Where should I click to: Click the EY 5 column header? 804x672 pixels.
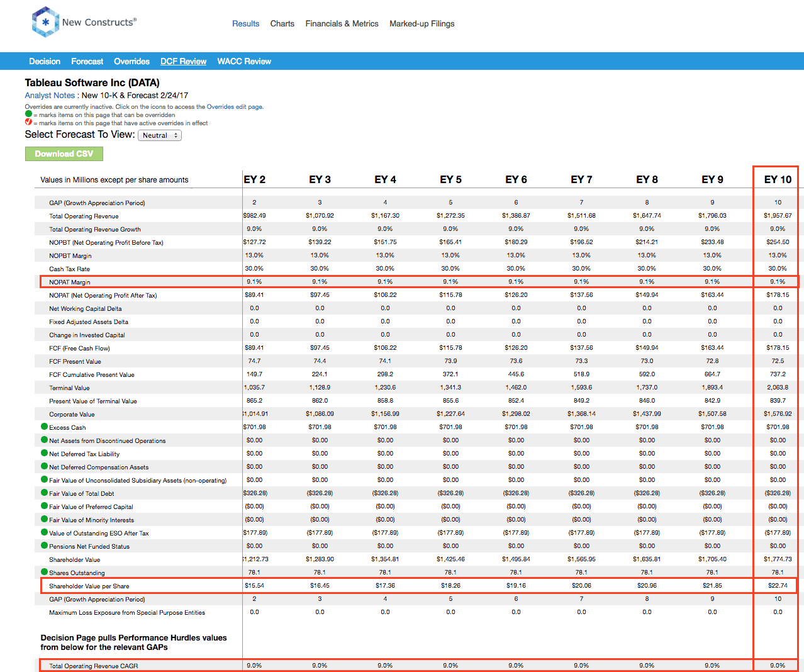pyautogui.click(x=451, y=179)
